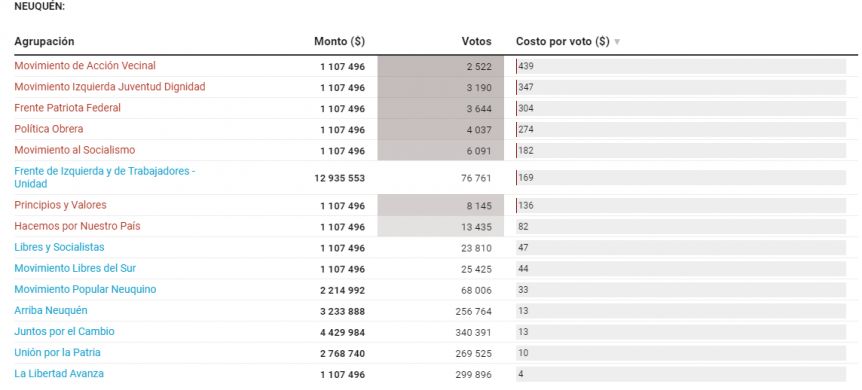
Task: Select Movimiento Izquierda Juventud Dignidad
Action: 110,87
